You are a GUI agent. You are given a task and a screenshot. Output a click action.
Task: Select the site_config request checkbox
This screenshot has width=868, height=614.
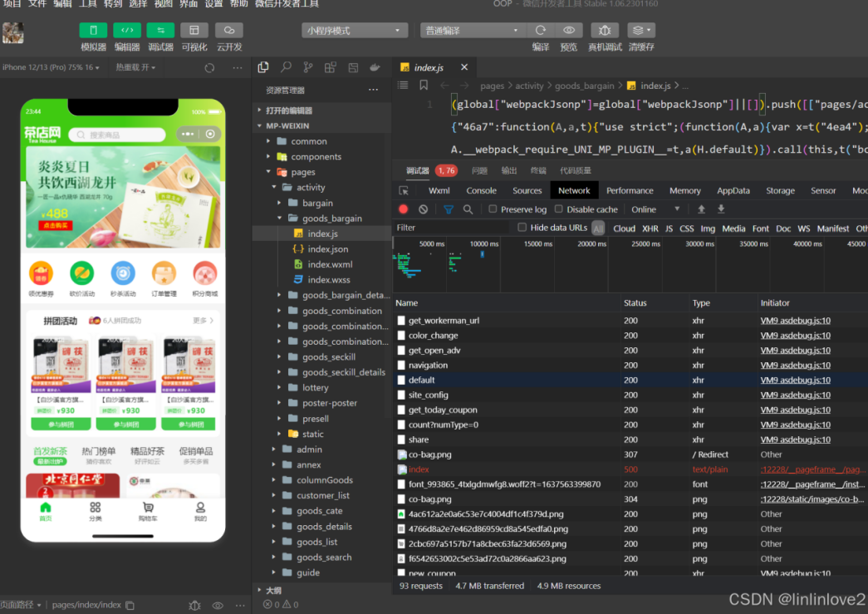point(401,395)
